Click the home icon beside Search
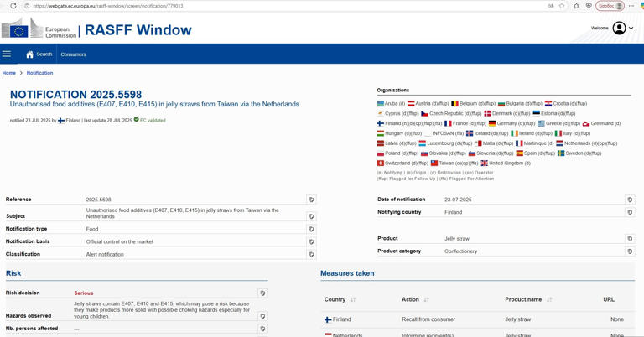The height and width of the screenshot is (337, 644). tap(29, 54)
